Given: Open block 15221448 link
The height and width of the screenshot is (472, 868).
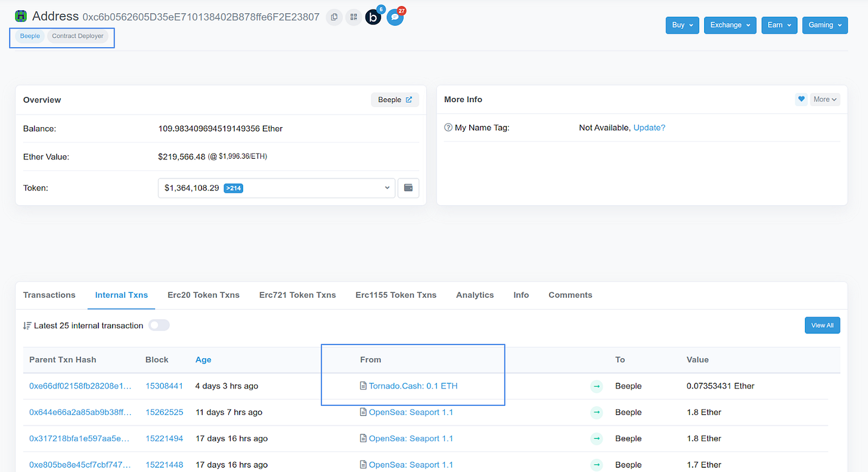Looking at the screenshot, I should (165, 465).
